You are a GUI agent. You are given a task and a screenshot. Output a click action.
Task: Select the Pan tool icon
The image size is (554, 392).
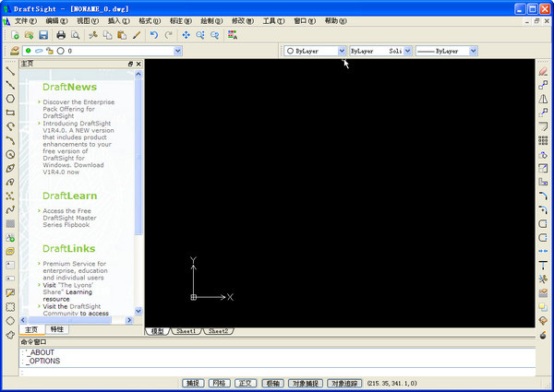186,35
